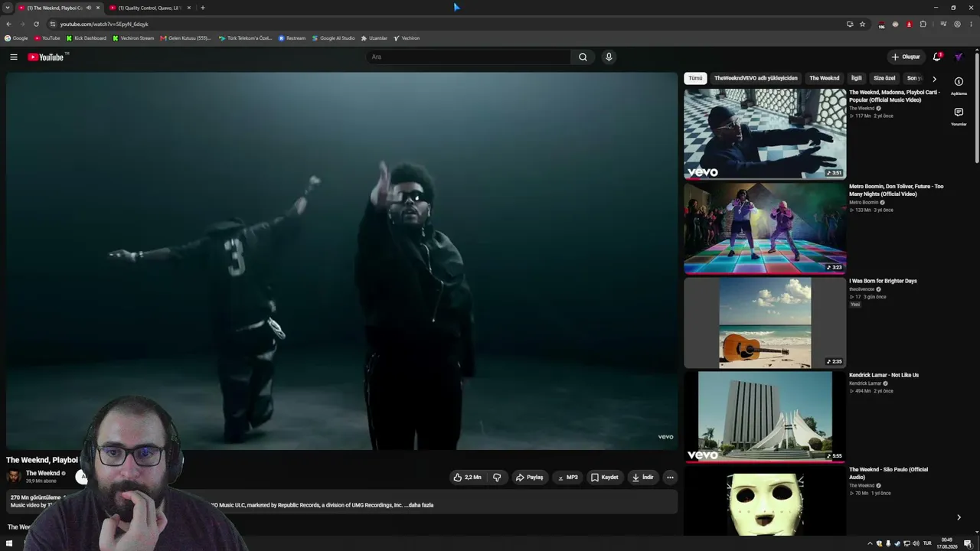
Task: Open the Chrome three-dot menu
Action: coord(971,24)
